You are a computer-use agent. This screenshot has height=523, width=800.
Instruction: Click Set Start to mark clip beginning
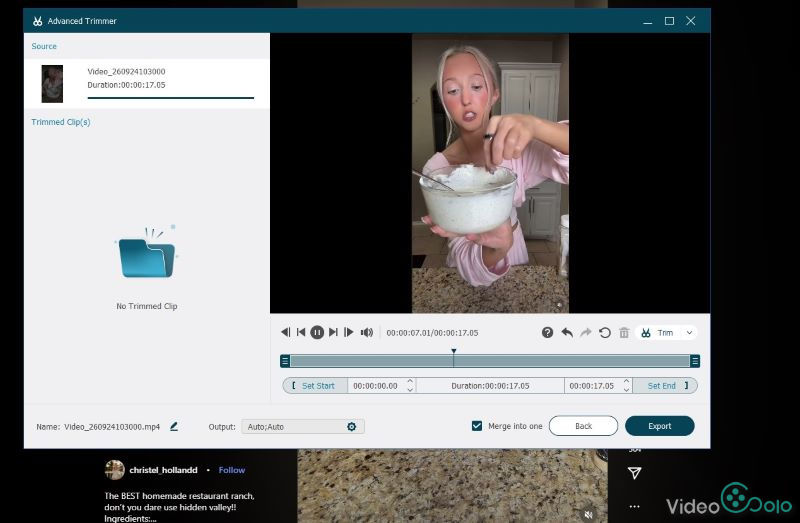coord(315,386)
